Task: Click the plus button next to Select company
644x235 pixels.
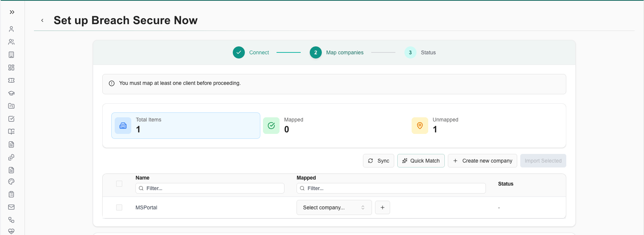Action: click(383, 207)
